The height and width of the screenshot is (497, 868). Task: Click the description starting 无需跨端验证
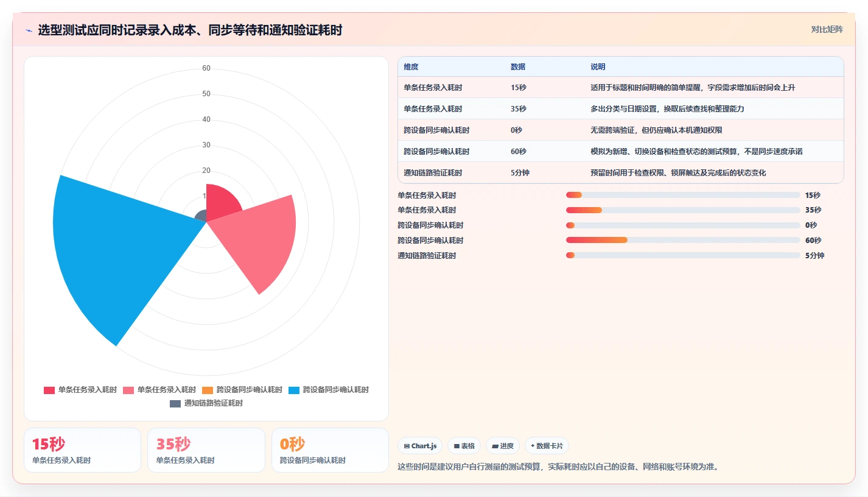[x=656, y=130]
